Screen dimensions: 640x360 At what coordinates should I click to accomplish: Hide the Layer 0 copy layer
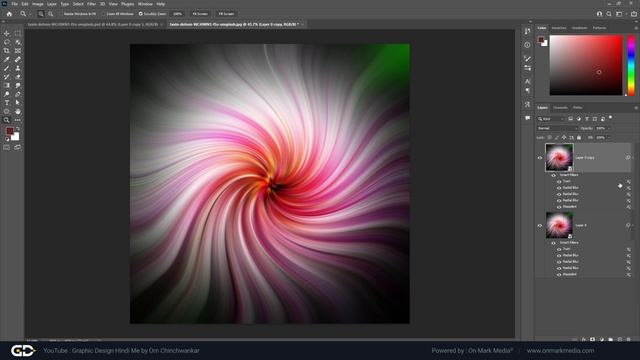[x=540, y=158]
